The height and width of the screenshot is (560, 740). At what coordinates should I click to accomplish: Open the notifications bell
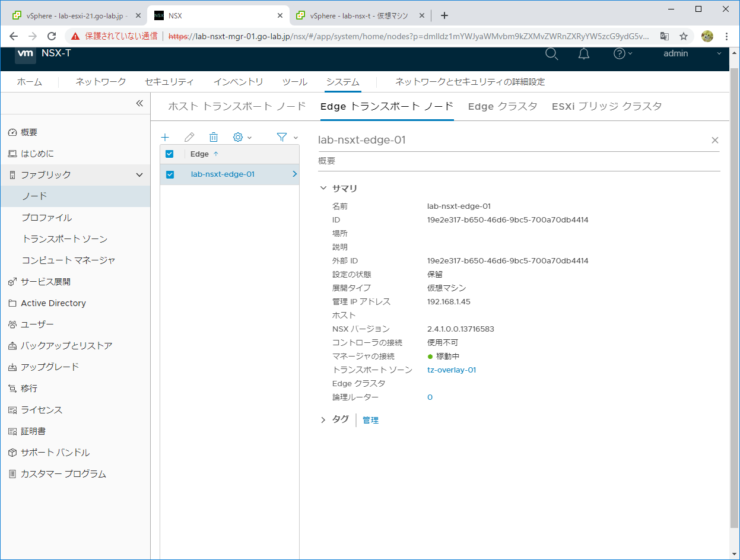coord(584,54)
